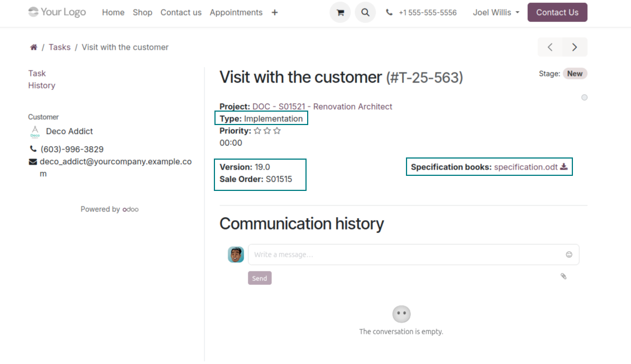Click the plus icon in navbar
Screen dimensions: 631x364
[275, 12]
